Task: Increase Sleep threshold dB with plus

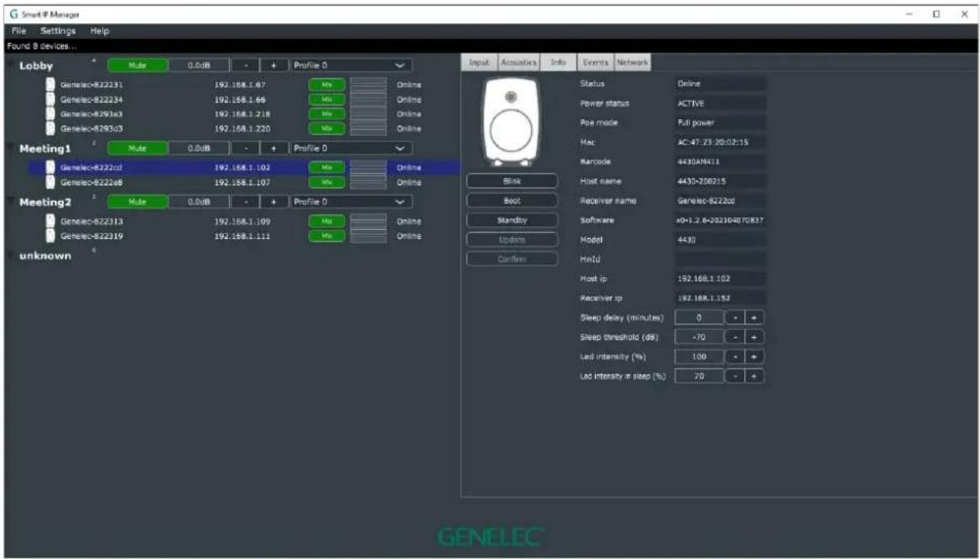Action: coord(755,337)
